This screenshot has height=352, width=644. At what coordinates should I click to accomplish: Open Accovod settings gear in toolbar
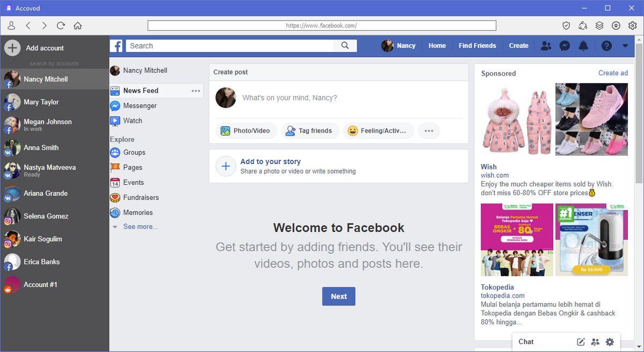[633, 25]
